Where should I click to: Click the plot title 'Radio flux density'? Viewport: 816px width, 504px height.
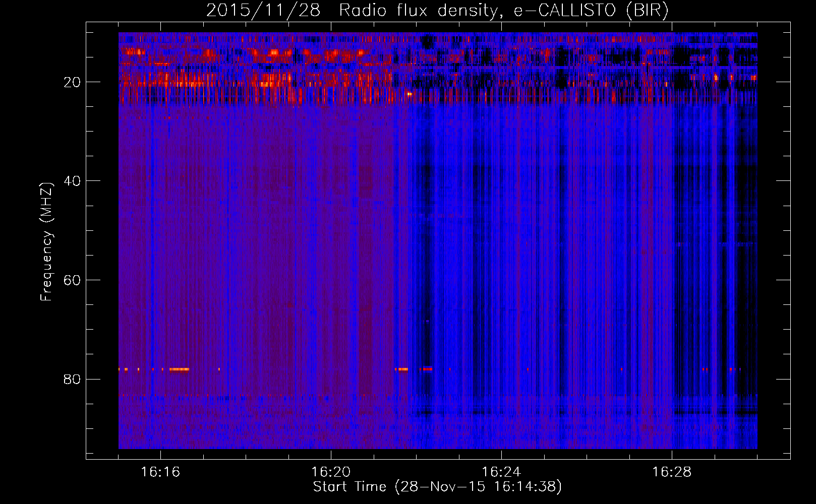(418, 11)
